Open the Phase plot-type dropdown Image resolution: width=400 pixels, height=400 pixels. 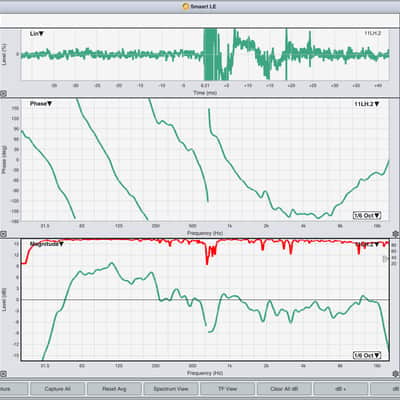pos(41,104)
